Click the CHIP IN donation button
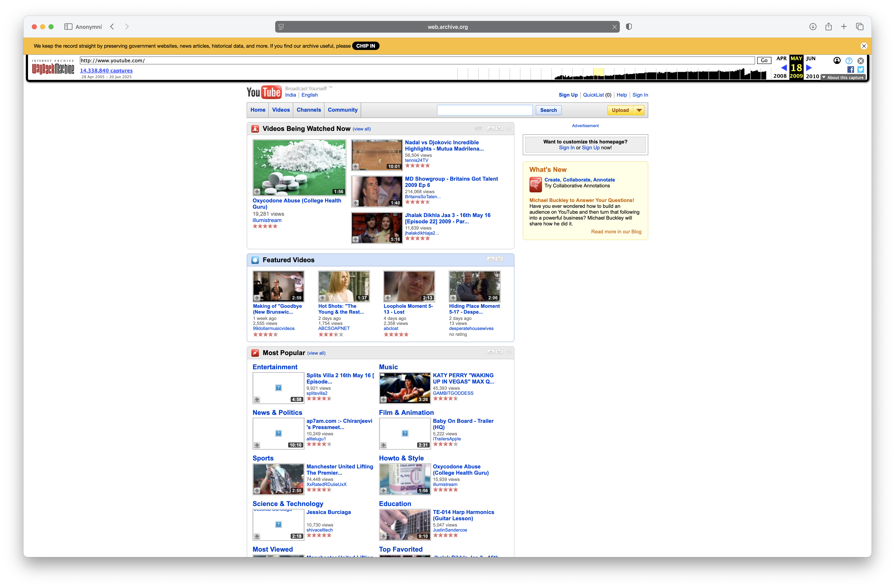 [x=365, y=46]
